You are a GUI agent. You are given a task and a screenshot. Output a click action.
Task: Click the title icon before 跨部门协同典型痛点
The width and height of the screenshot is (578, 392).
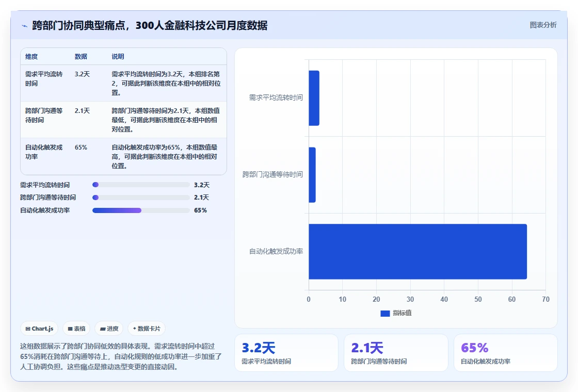coord(25,26)
